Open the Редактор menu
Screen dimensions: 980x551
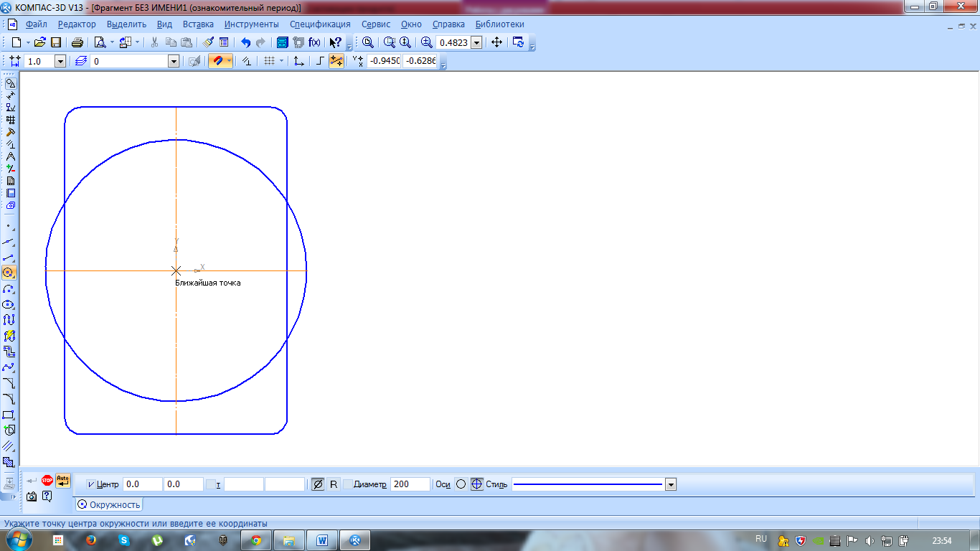pyautogui.click(x=77, y=24)
